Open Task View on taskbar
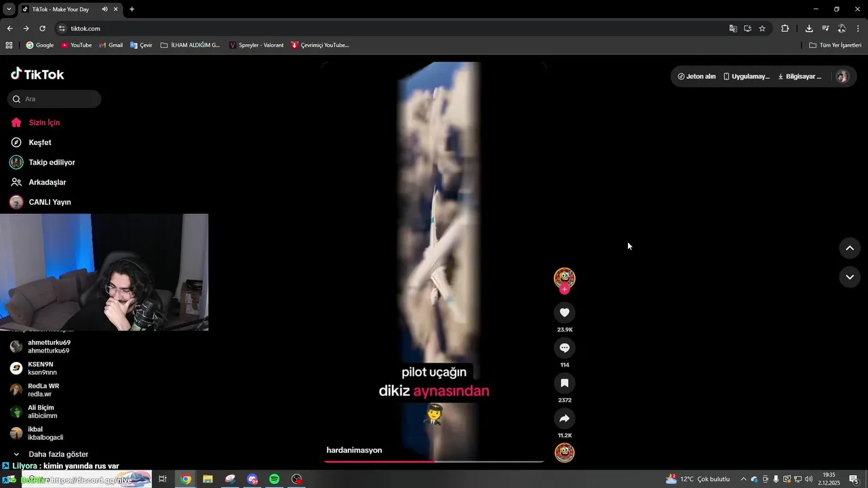This screenshot has width=868, height=488. (163, 479)
